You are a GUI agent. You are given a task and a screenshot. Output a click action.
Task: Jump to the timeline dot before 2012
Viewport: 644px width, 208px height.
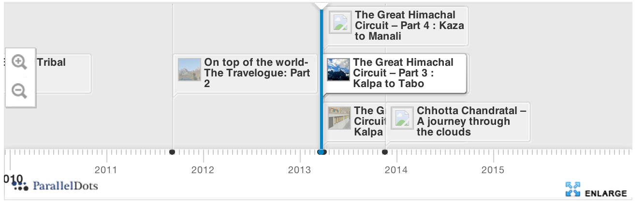click(x=172, y=152)
